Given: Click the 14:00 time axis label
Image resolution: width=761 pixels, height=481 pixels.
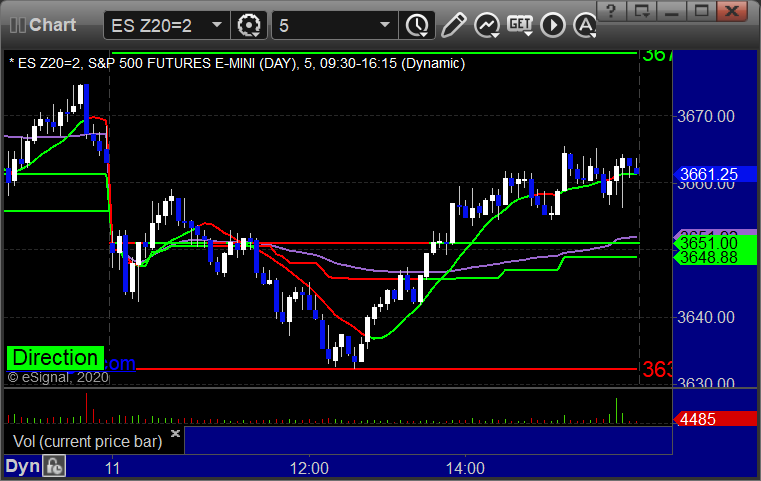Looking at the screenshot, I should [465, 468].
